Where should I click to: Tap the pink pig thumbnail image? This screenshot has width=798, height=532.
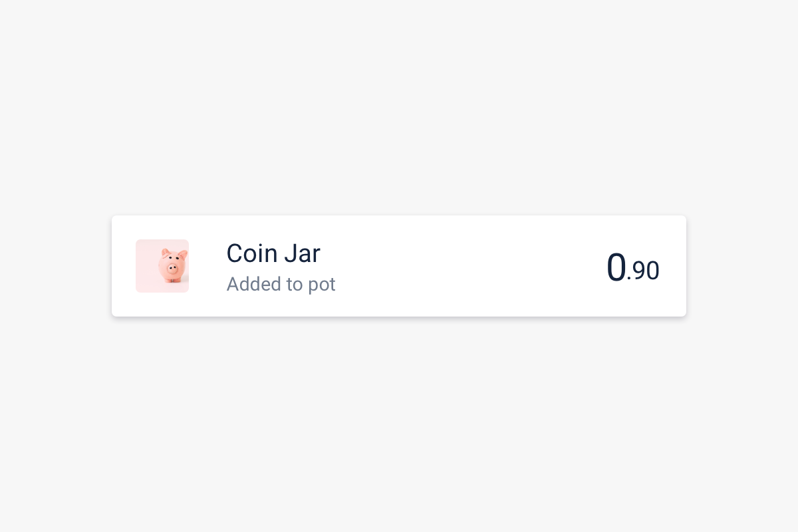(x=162, y=266)
